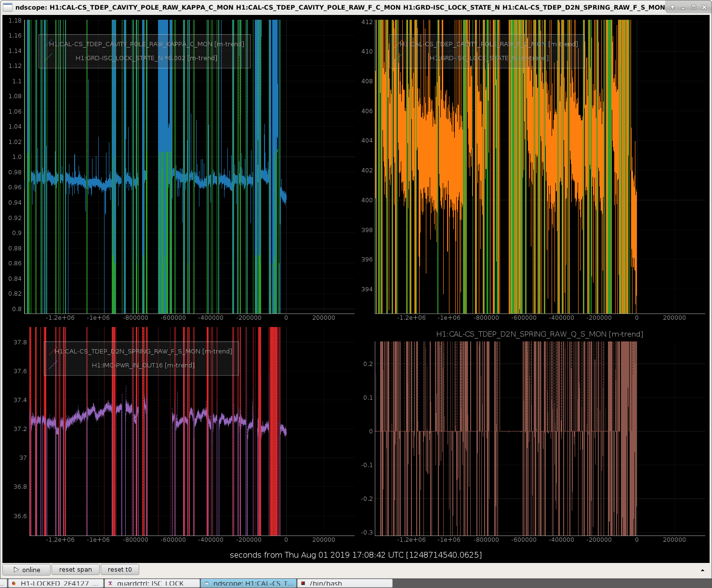Click the small arrow at the right of the button bar
This screenshot has width=712, height=588.
703,570
